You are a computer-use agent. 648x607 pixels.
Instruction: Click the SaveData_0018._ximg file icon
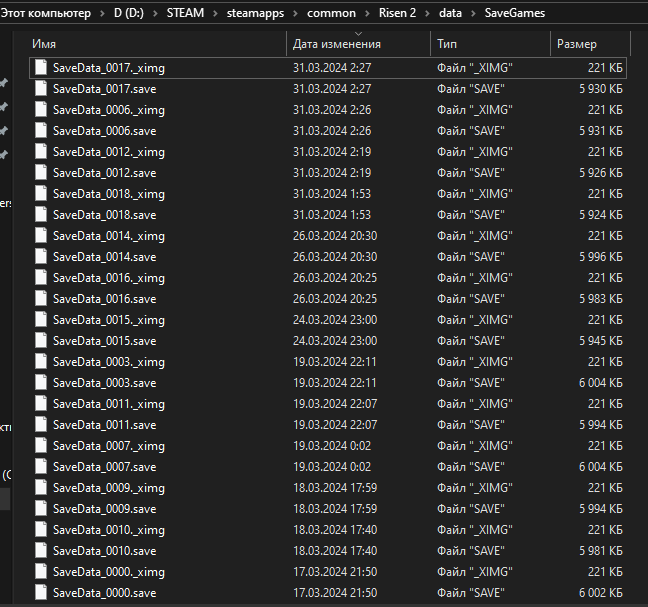pos(41,193)
